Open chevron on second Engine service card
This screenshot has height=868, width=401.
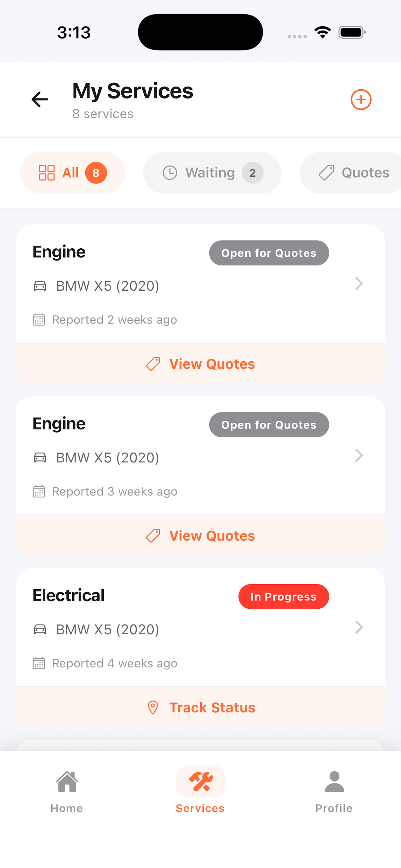pyautogui.click(x=359, y=456)
